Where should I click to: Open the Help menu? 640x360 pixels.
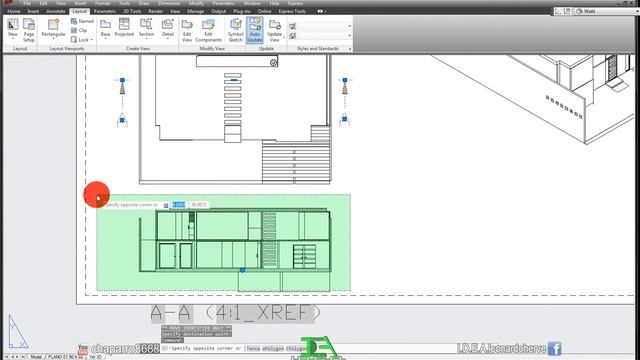point(274,3)
